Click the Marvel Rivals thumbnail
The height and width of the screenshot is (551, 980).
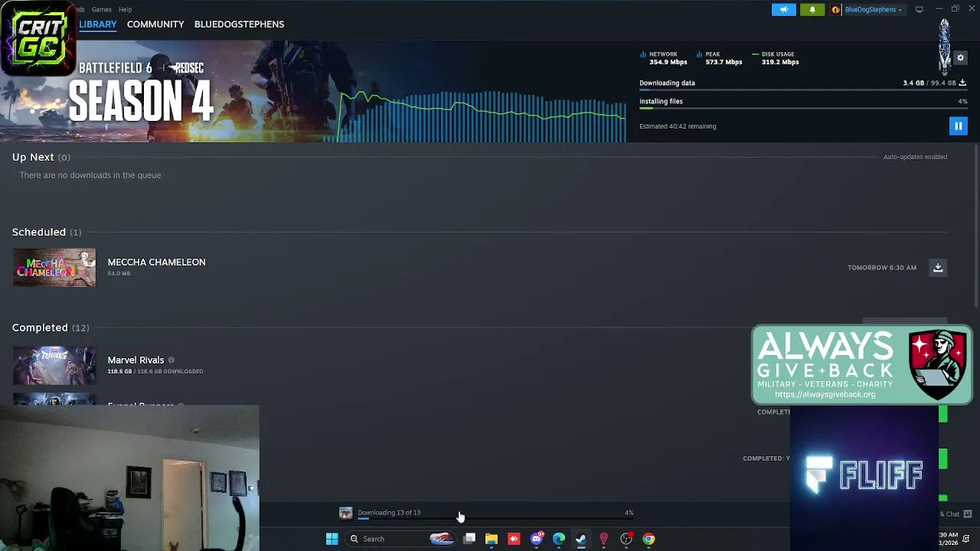point(54,366)
